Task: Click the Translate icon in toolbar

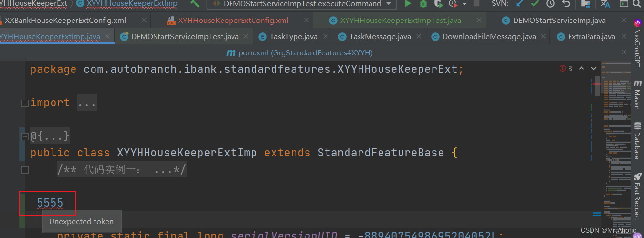Action: point(605,4)
